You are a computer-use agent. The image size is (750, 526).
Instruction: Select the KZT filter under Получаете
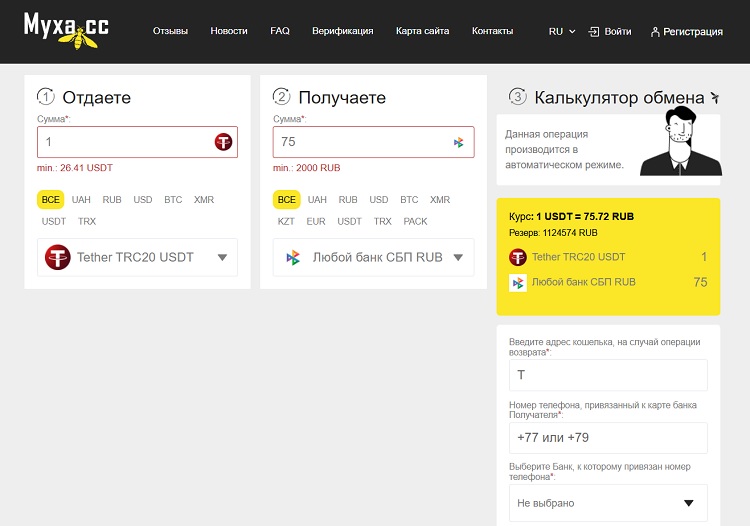(286, 221)
